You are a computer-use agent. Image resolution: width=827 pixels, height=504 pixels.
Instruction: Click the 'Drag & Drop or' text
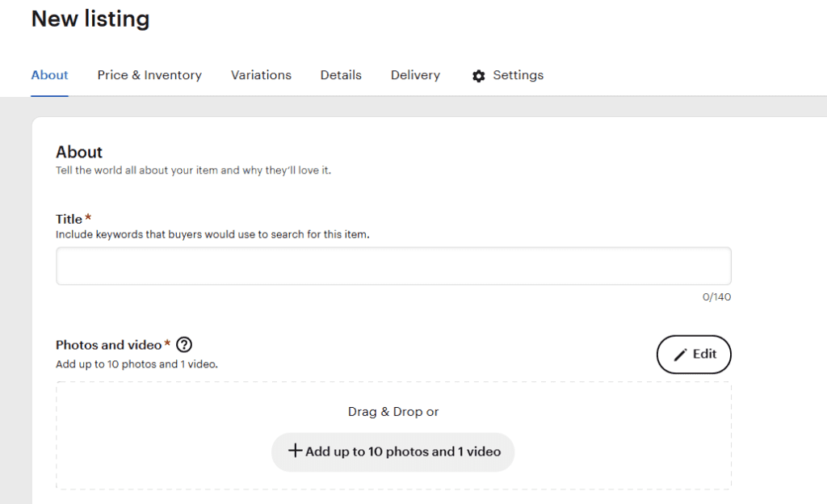tap(393, 412)
